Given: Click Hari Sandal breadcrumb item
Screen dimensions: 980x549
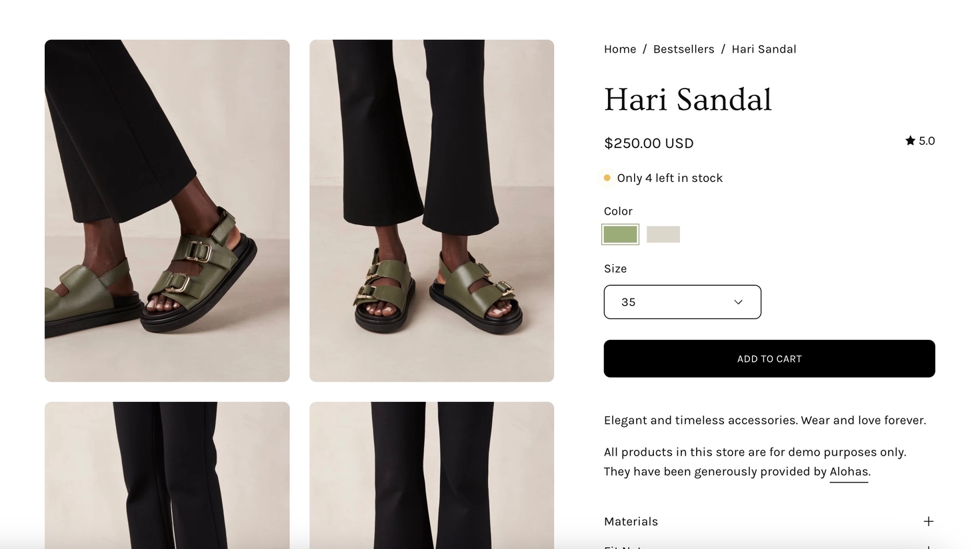Looking at the screenshot, I should [x=763, y=49].
